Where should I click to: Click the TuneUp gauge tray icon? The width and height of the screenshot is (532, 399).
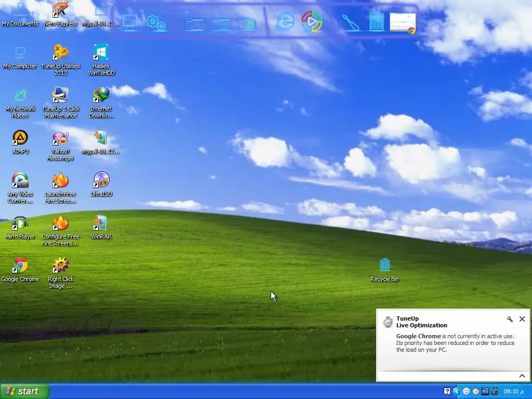(x=476, y=391)
